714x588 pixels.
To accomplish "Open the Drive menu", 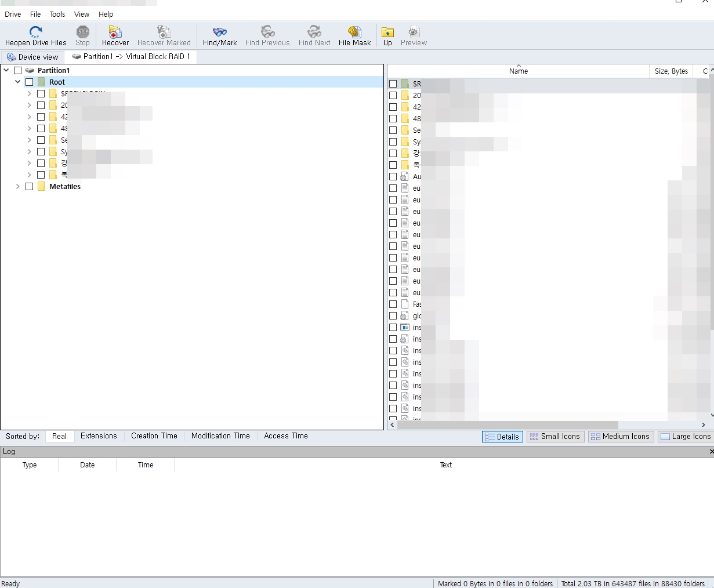I will (x=13, y=14).
